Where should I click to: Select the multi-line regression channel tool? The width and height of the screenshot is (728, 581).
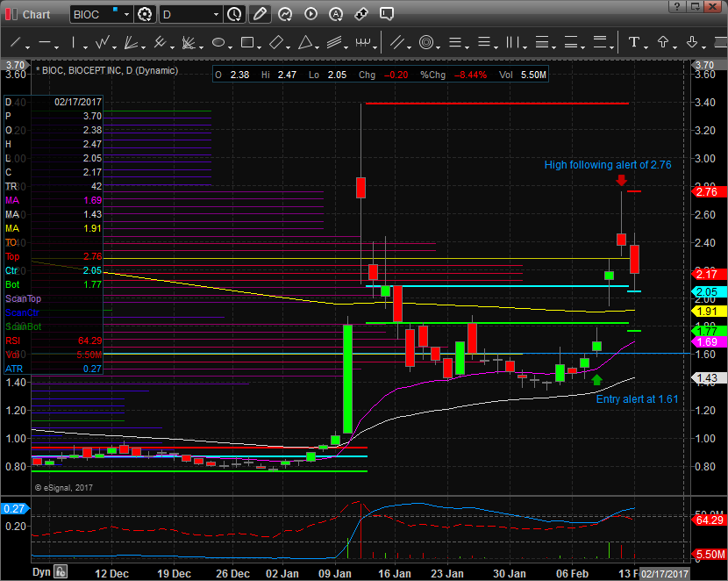[x=334, y=43]
